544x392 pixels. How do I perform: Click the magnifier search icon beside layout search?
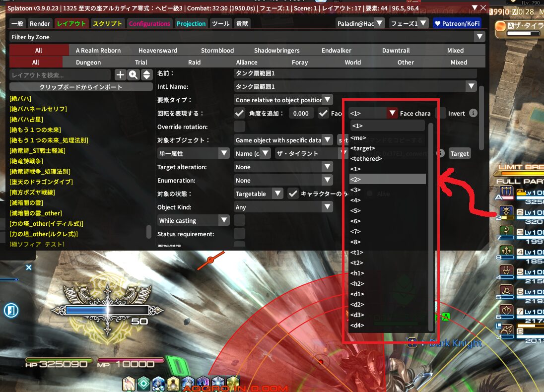tap(133, 75)
